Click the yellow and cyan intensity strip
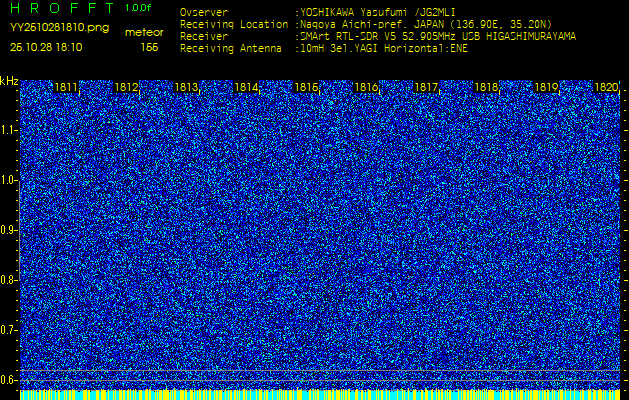The width and height of the screenshot is (629, 400). [x=320, y=395]
